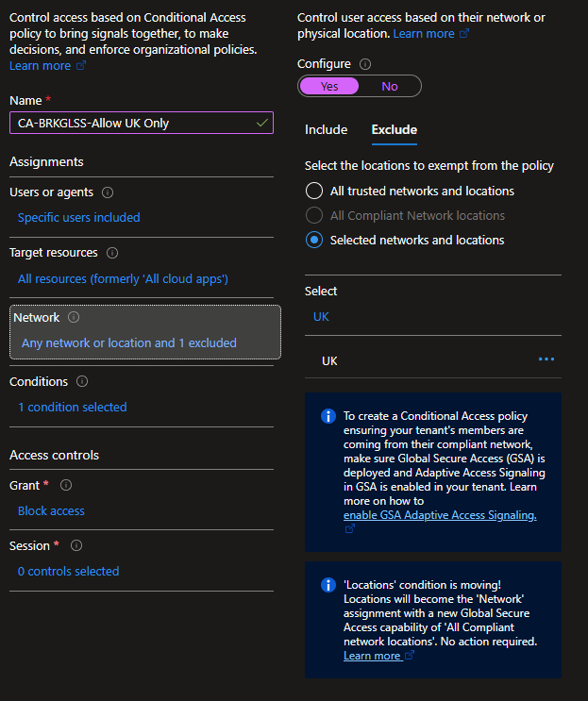
Task: Open the 1 condition selected settings
Action: click(x=73, y=408)
